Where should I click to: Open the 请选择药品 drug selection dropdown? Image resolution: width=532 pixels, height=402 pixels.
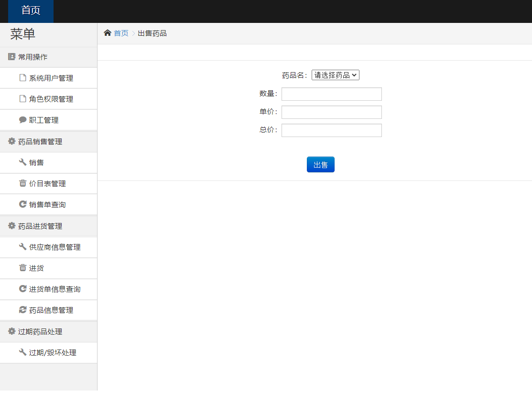[x=335, y=75]
